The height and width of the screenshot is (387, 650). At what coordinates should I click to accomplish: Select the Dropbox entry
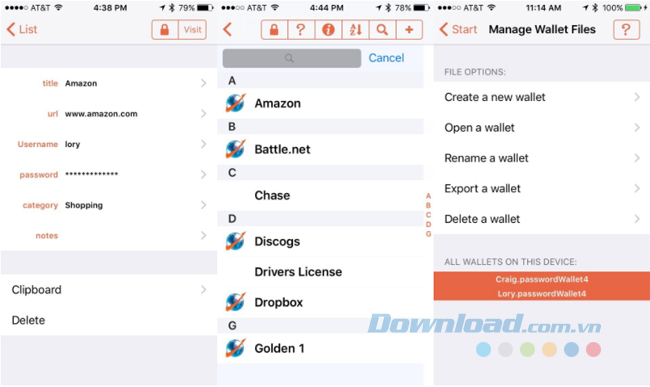coord(320,302)
